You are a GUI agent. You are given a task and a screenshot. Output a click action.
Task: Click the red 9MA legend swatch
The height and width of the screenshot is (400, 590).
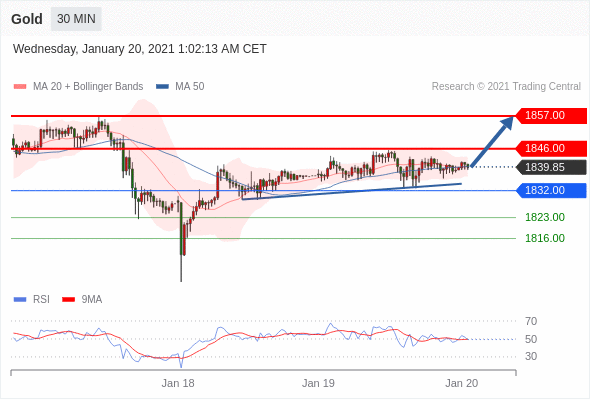pos(68,300)
